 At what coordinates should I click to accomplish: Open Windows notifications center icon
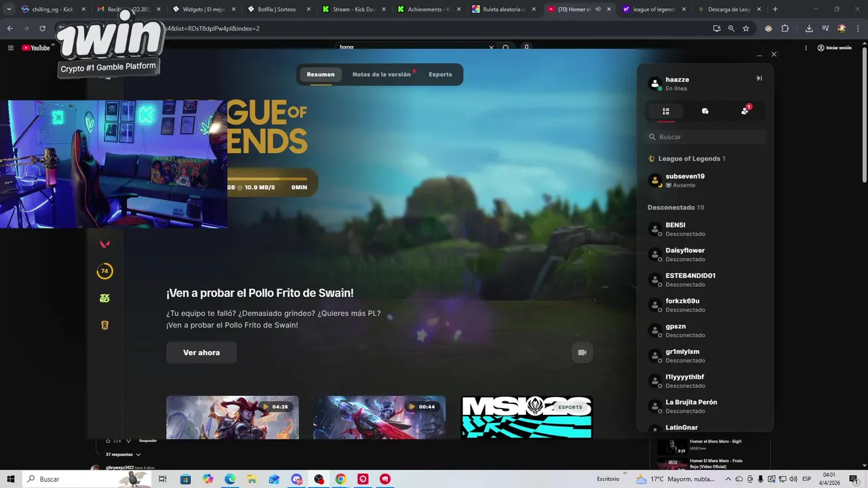854,479
